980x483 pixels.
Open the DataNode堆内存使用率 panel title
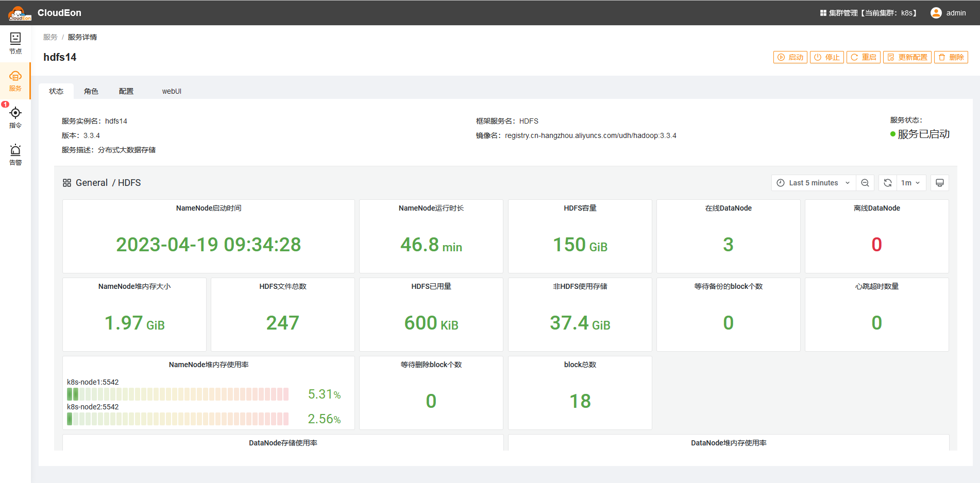click(729, 443)
